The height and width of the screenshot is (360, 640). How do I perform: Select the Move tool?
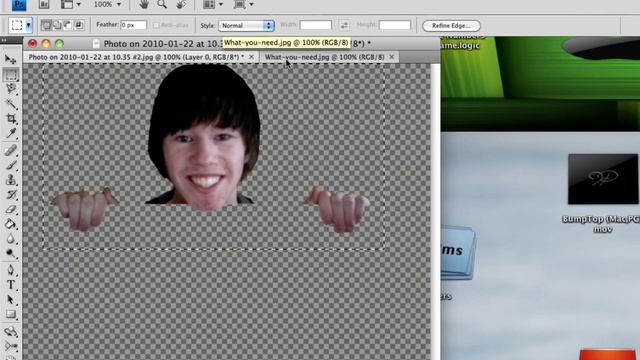(11, 60)
